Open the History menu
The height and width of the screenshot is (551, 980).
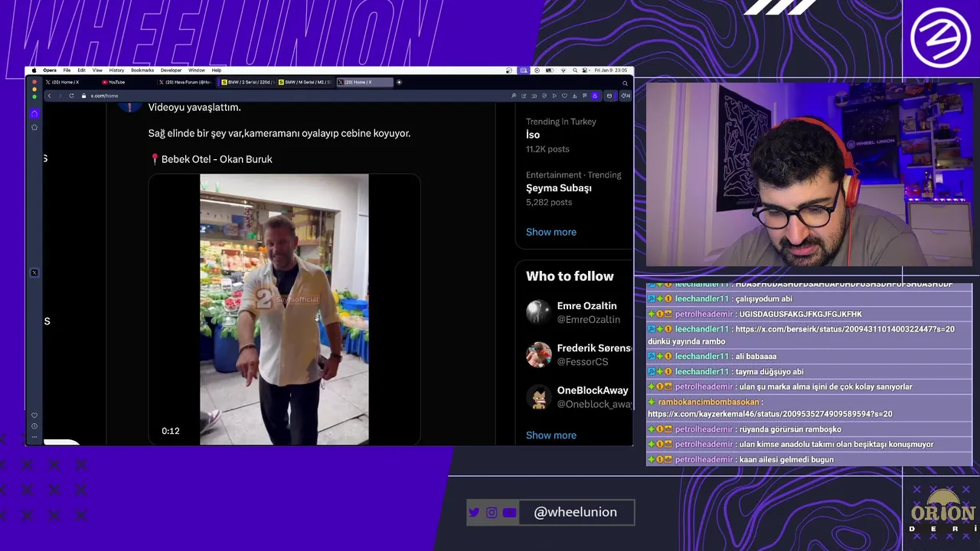click(116, 70)
